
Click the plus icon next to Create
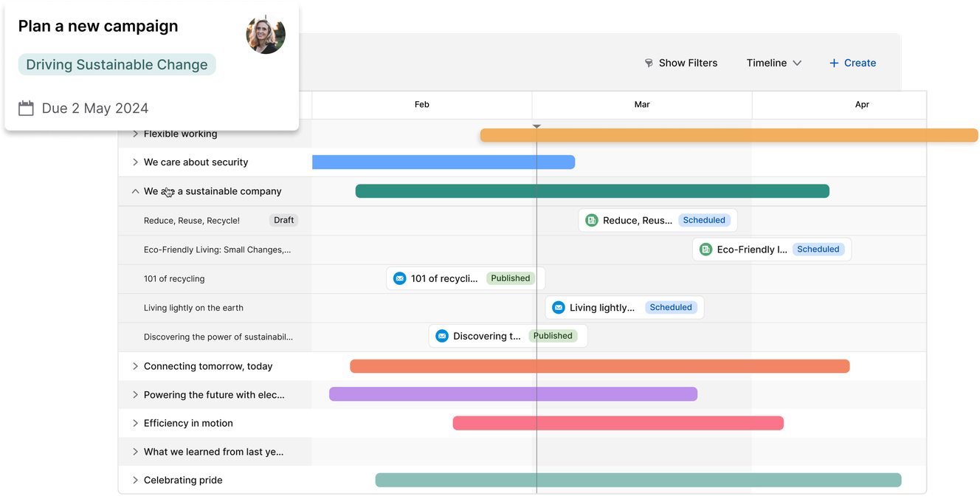click(x=834, y=63)
